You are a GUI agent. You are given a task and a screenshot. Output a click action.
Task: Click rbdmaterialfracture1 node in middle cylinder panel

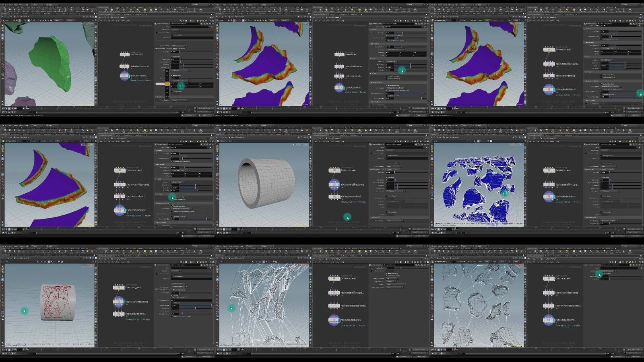[x=334, y=184]
